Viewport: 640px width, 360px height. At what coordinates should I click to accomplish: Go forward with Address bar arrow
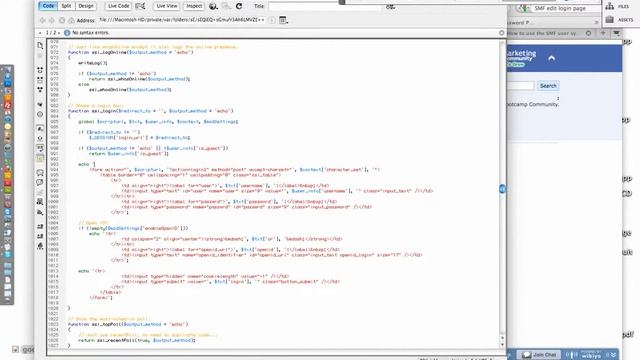click(52, 20)
